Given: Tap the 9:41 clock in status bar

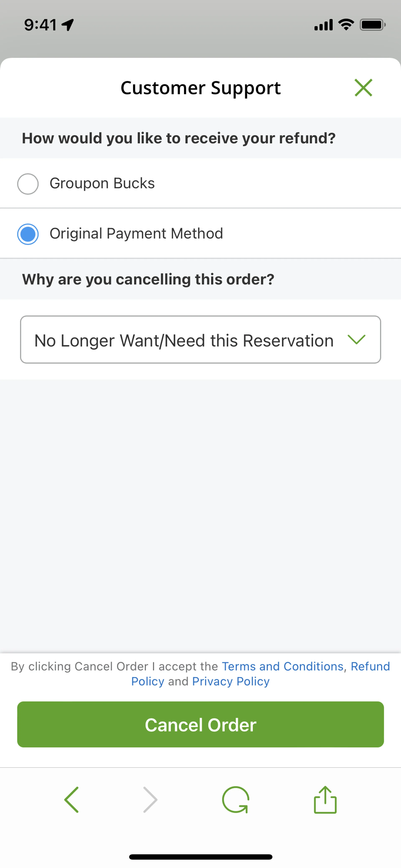Looking at the screenshot, I should pos(41,25).
